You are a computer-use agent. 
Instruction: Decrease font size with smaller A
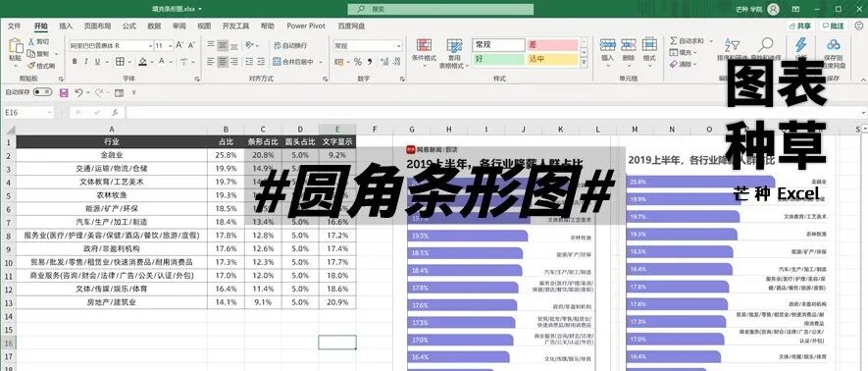(x=191, y=45)
